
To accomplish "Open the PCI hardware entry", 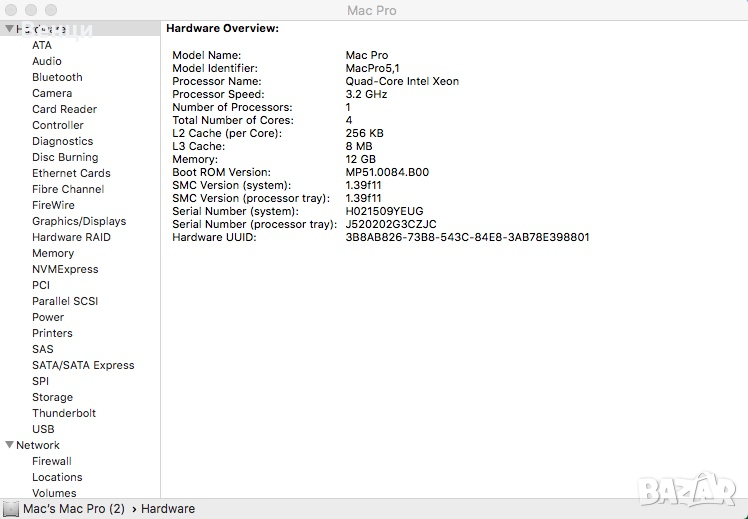I will pyautogui.click(x=41, y=285).
